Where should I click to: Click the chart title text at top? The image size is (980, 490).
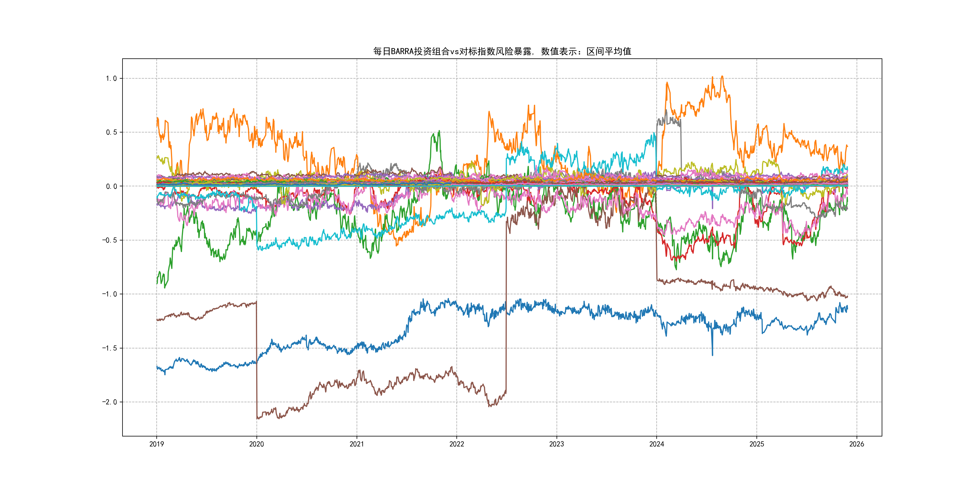coord(502,51)
